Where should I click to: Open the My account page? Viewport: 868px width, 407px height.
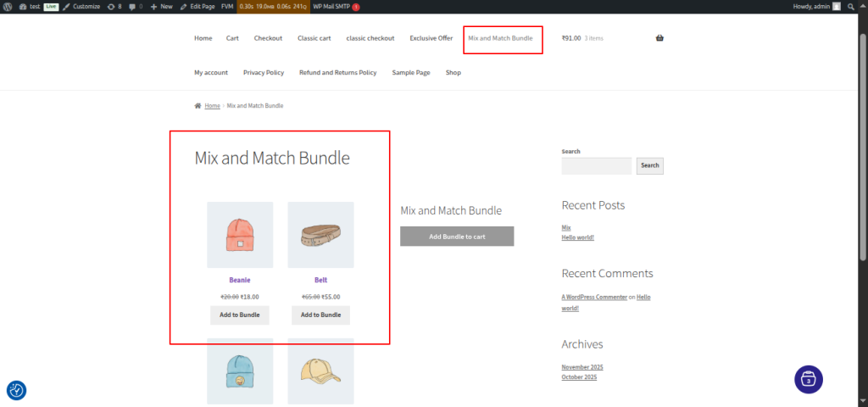pyautogui.click(x=211, y=73)
